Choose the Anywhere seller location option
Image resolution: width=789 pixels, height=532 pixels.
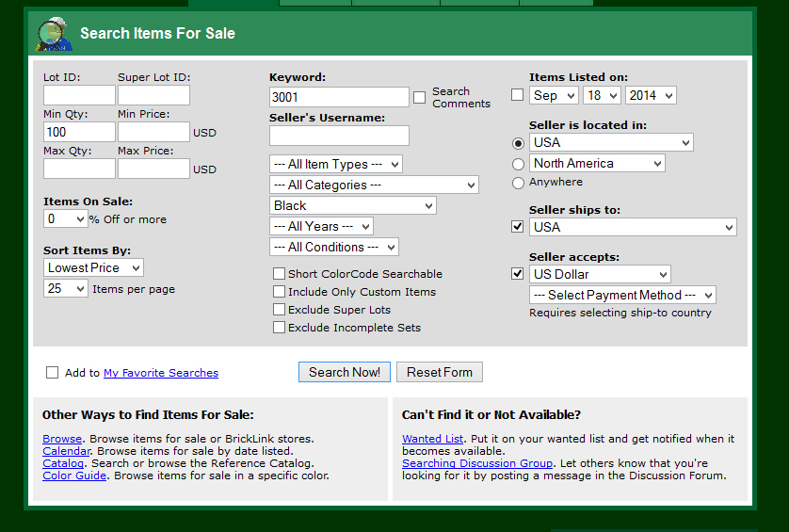click(x=518, y=183)
